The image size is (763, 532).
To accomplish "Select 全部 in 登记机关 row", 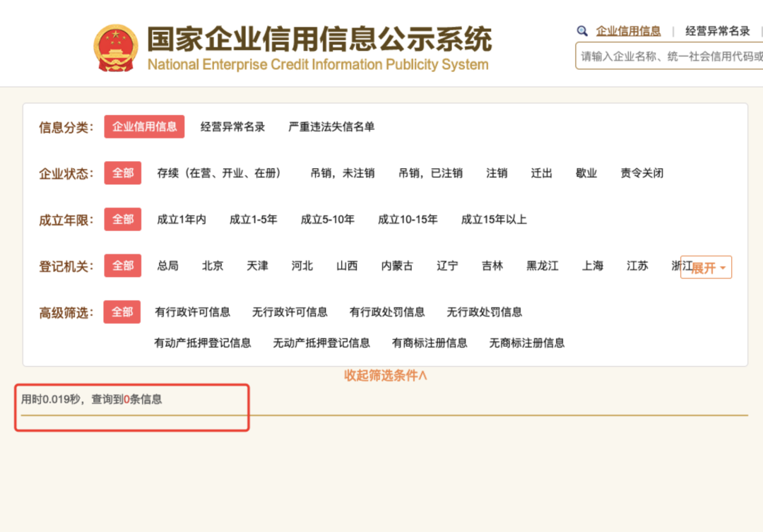I will pyautogui.click(x=123, y=266).
